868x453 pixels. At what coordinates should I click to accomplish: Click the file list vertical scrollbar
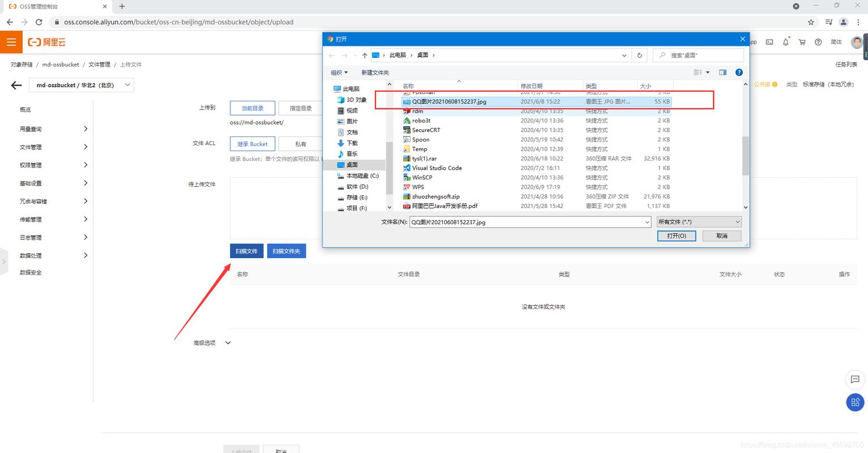[x=745, y=156]
